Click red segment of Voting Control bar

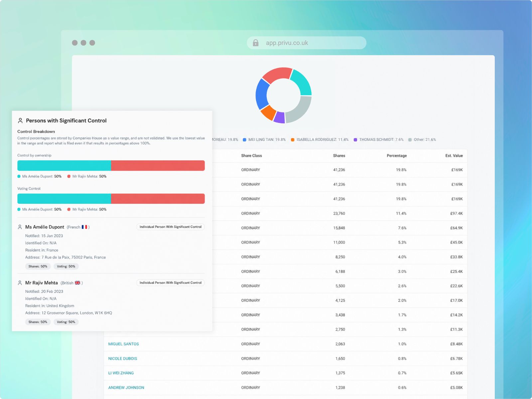(x=158, y=199)
